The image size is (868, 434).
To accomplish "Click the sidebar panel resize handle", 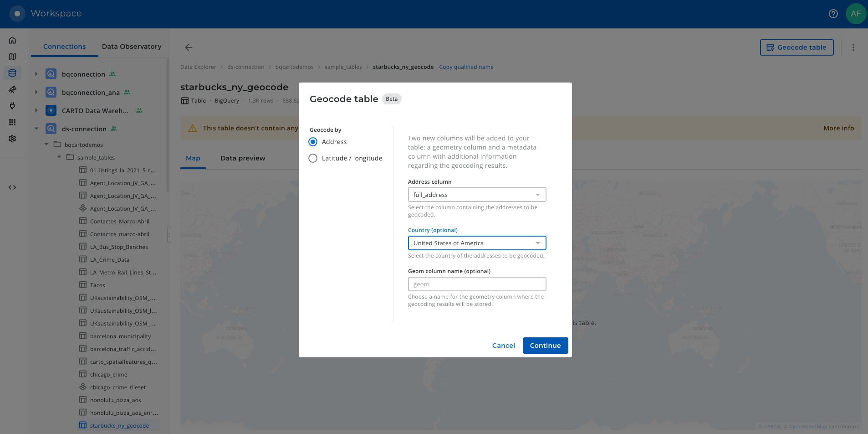I will pyautogui.click(x=169, y=235).
